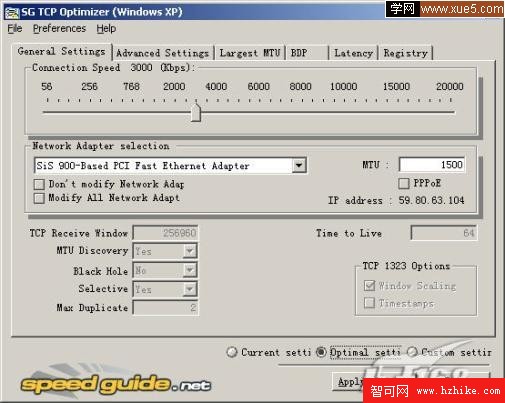Open the Registry tab

(406, 53)
